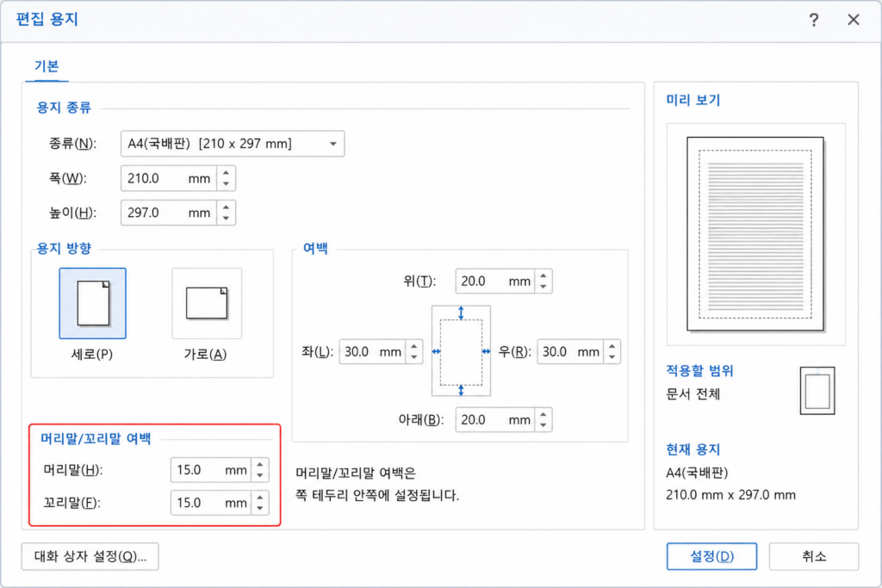The height and width of the screenshot is (588, 882).
Task: Click the 설정(D) button
Action: coord(711,556)
